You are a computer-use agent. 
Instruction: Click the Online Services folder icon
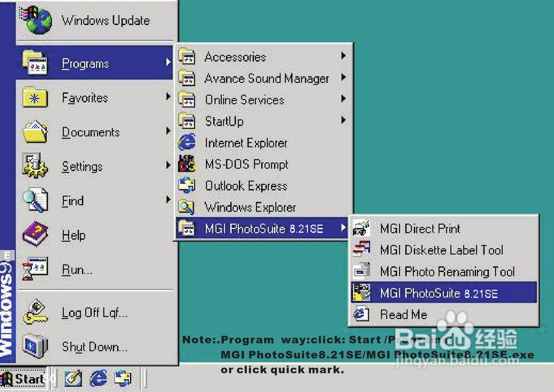pyautogui.click(x=187, y=99)
